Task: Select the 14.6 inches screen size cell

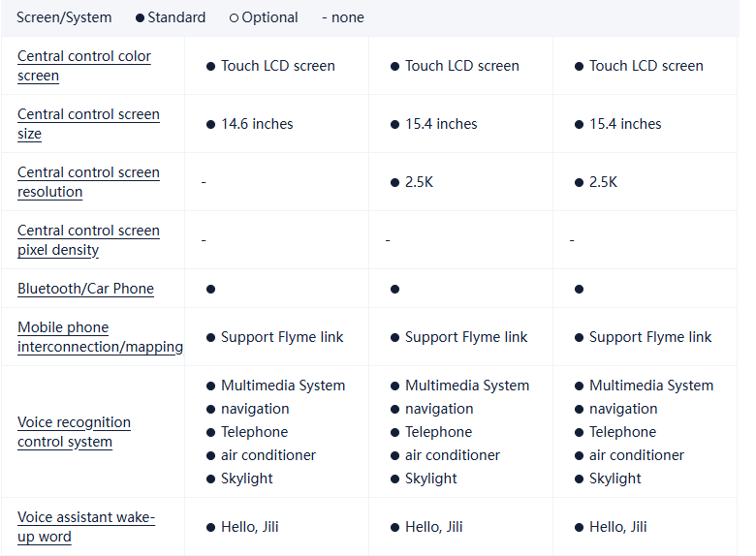Action: coord(257,124)
